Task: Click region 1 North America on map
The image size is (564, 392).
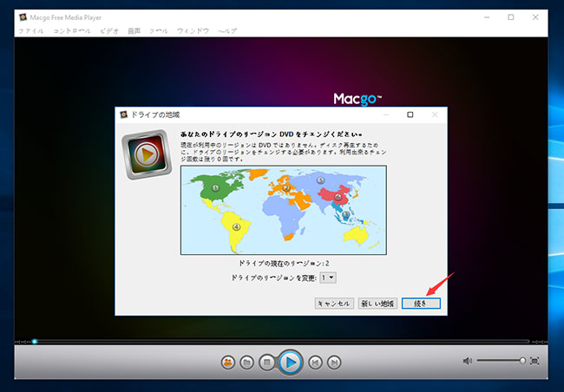Action: click(x=215, y=187)
